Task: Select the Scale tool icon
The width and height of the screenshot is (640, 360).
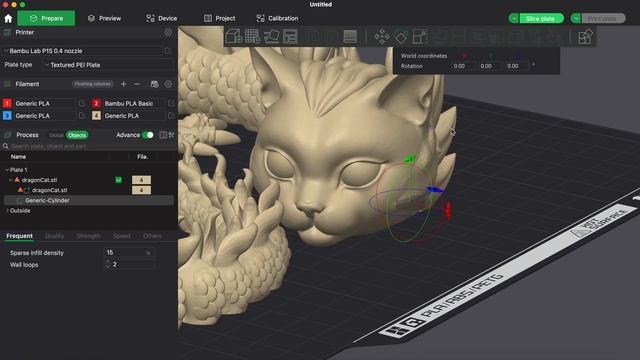Action: 420,37
